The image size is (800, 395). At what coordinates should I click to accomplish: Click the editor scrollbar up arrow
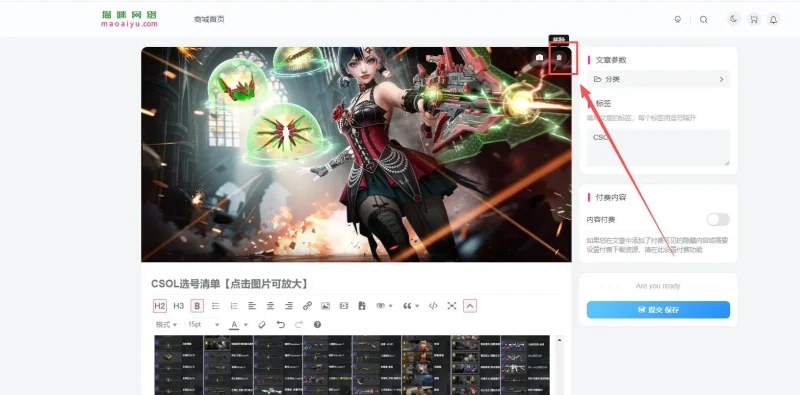tap(559, 340)
